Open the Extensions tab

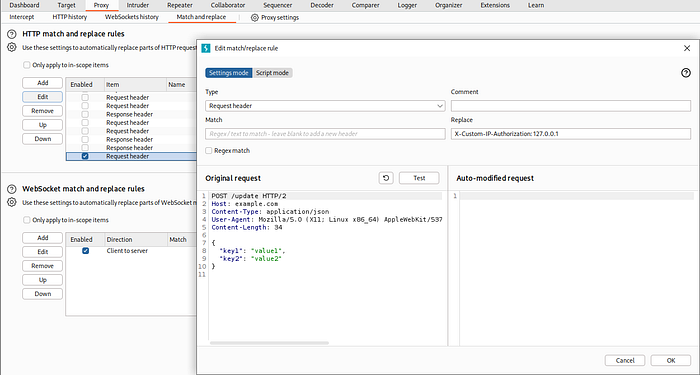pyautogui.click(x=496, y=5)
